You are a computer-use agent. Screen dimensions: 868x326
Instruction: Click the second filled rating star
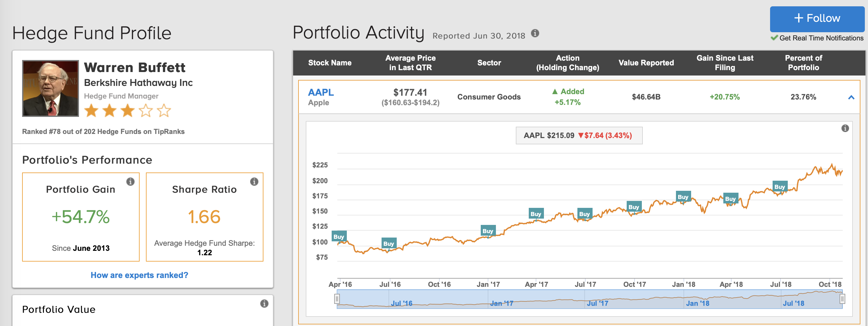pos(110,111)
